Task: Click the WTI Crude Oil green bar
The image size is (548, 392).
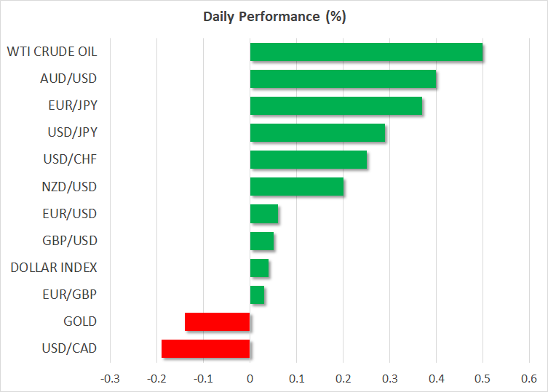Action: click(x=366, y=52)
